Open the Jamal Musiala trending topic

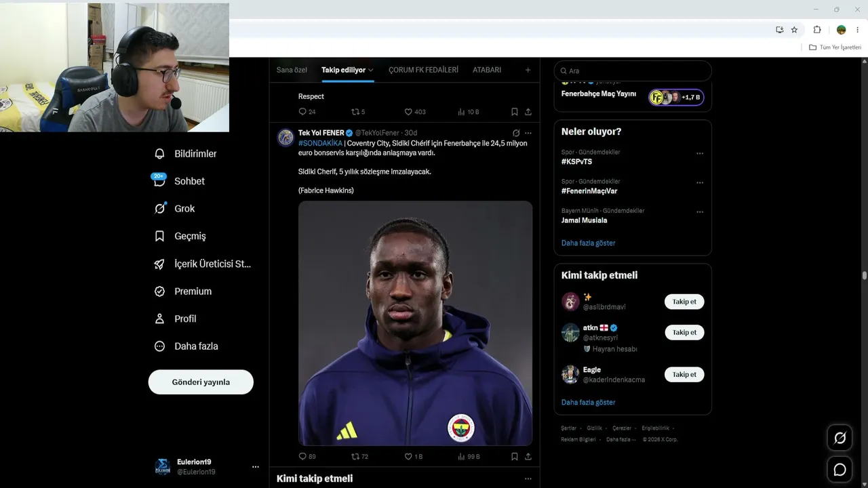[585, 220]
